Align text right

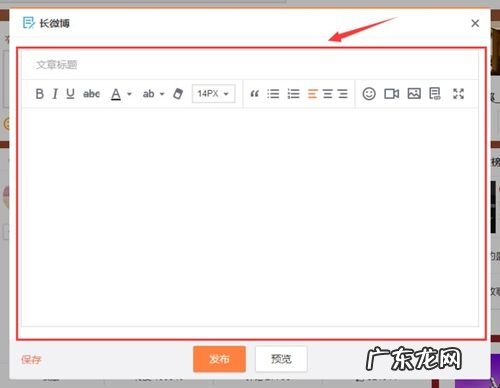(342, 94)
